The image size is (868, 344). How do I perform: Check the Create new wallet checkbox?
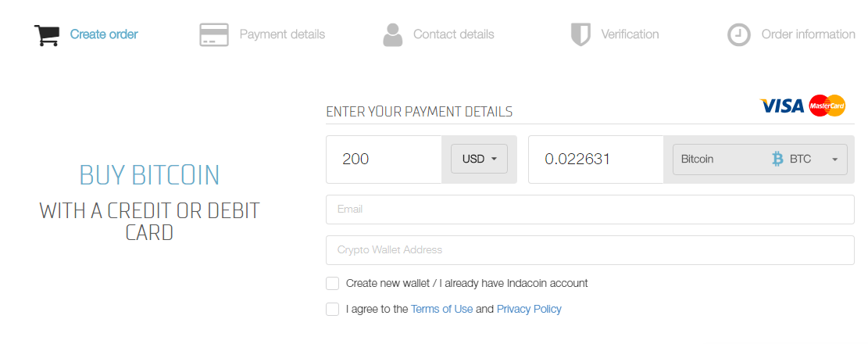tap(332, 284)
